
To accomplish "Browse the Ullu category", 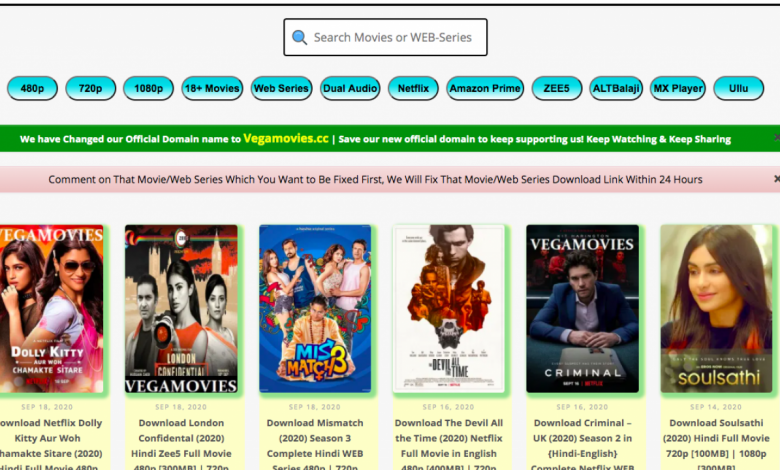I will coord(739,89).
